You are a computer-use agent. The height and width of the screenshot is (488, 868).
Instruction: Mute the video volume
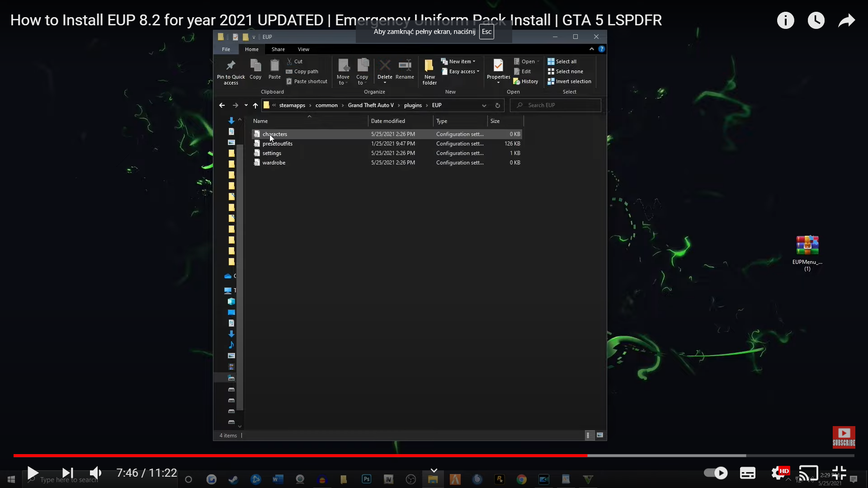(x=95, y=473)
